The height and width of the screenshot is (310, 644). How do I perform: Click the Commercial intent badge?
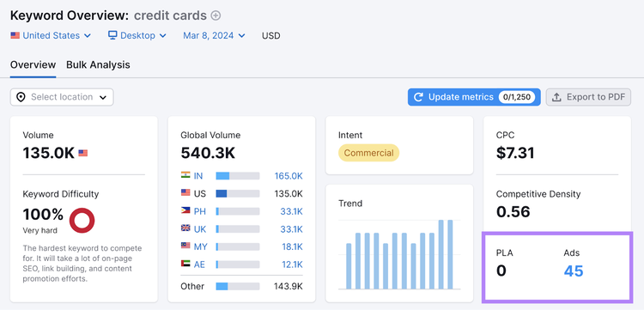click(x=368, y=153)
